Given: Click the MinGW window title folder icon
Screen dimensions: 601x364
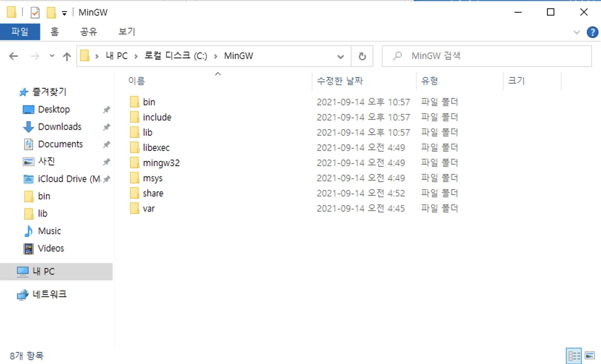Looking at the screenshot, I should [12, 12].
